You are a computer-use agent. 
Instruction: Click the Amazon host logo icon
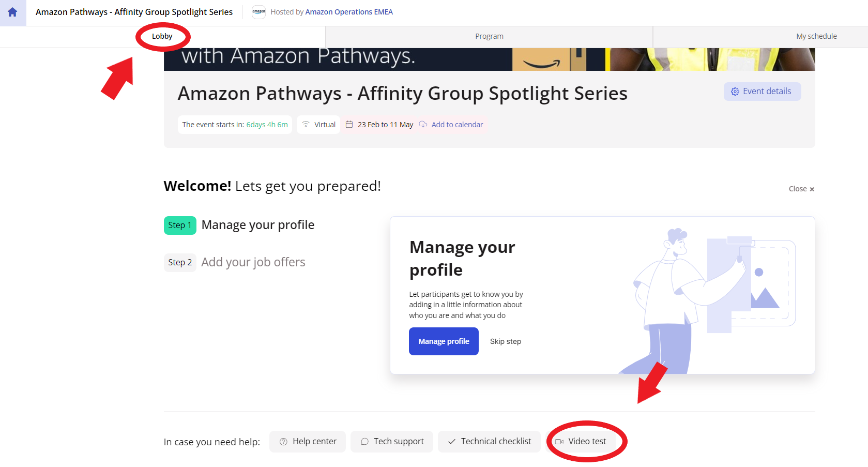pyautogui.click(x=258, y=12)
